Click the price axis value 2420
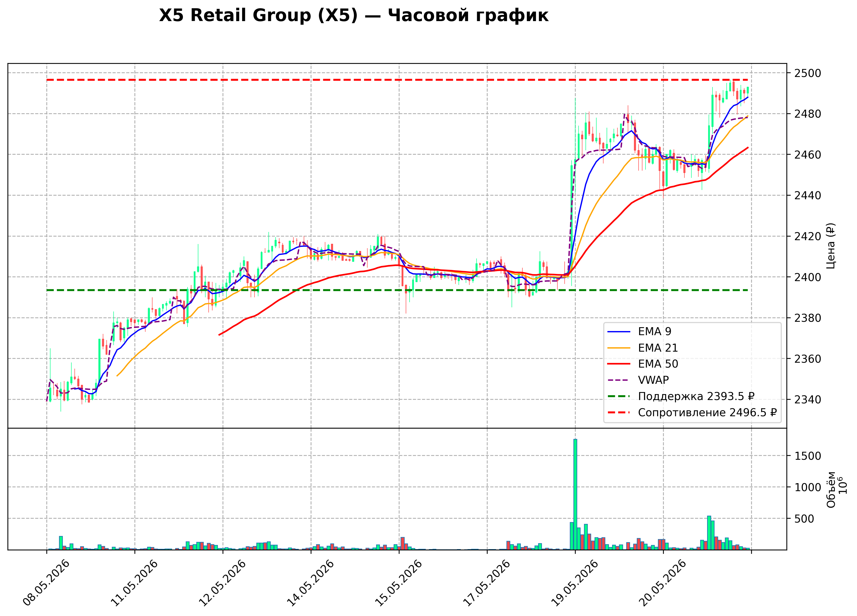 pos(808,236)
